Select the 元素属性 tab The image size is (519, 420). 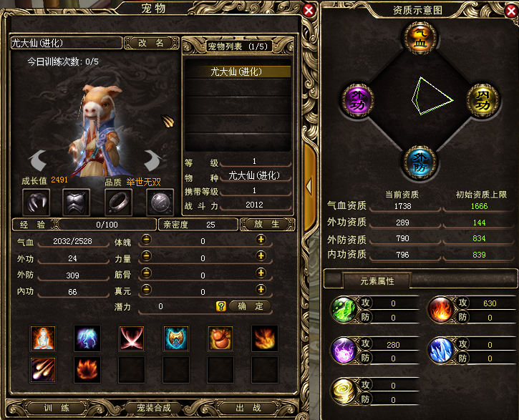[x=377, y=281]
